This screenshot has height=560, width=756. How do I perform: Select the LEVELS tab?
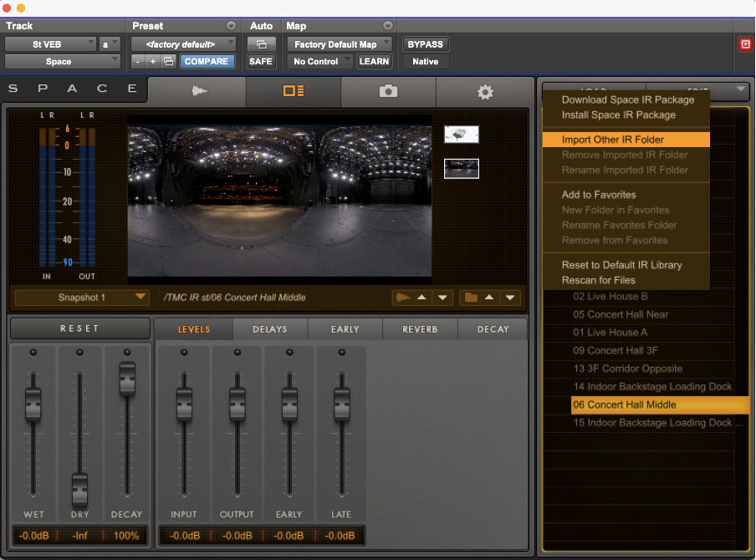point(194,329)
